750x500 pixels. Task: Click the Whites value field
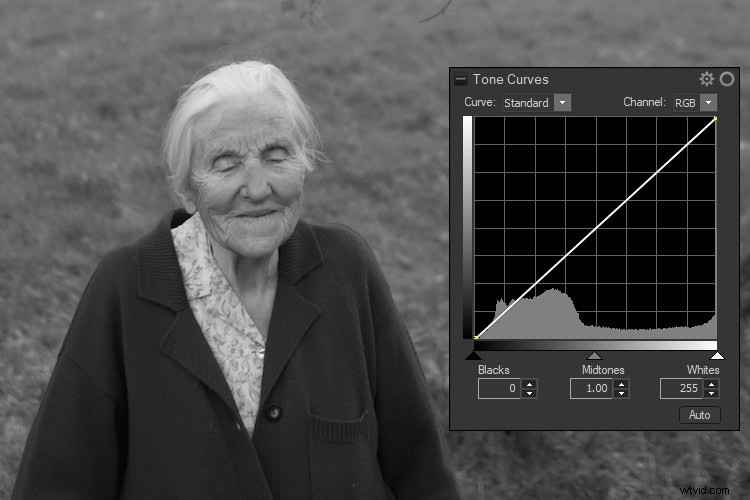(x=681, y=389)
